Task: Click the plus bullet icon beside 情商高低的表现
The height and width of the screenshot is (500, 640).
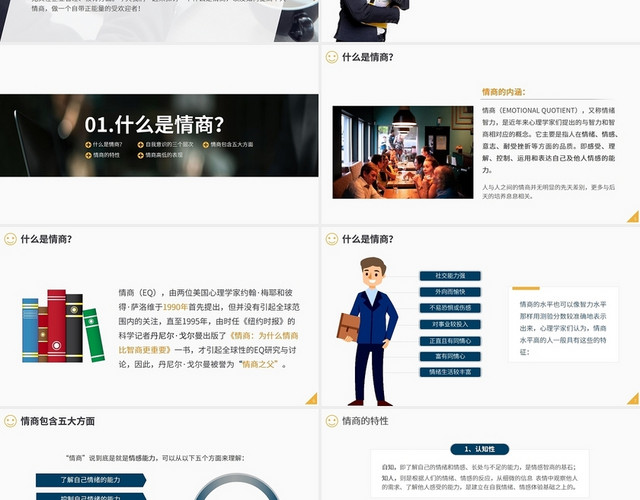Action: click(141, 155)
